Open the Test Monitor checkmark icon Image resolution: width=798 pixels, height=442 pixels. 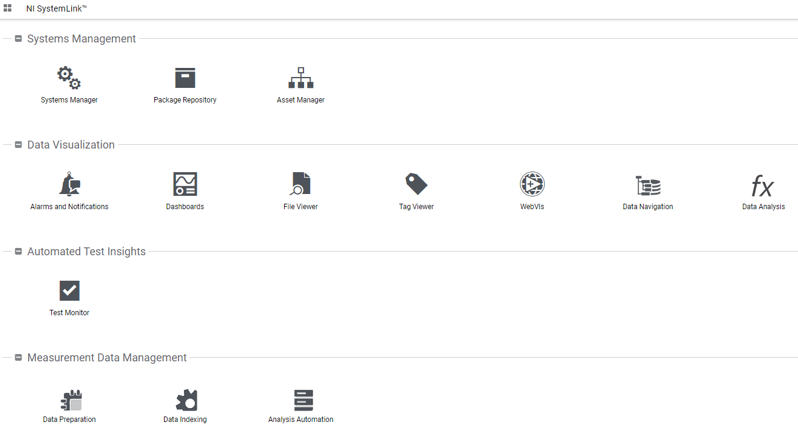click(x=69, y=291)
